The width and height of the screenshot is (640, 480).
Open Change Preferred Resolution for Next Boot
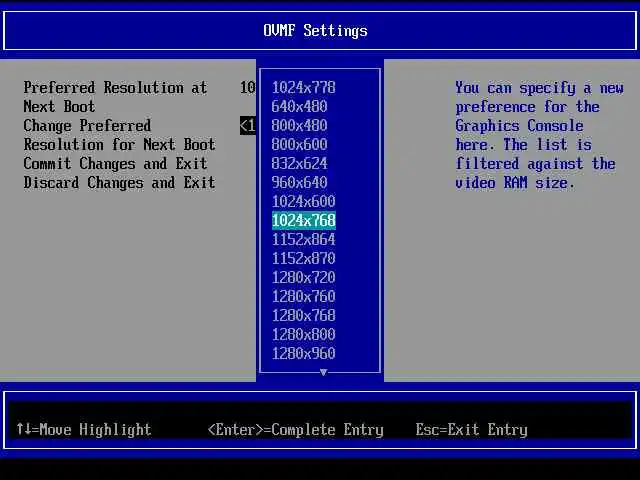119,135
